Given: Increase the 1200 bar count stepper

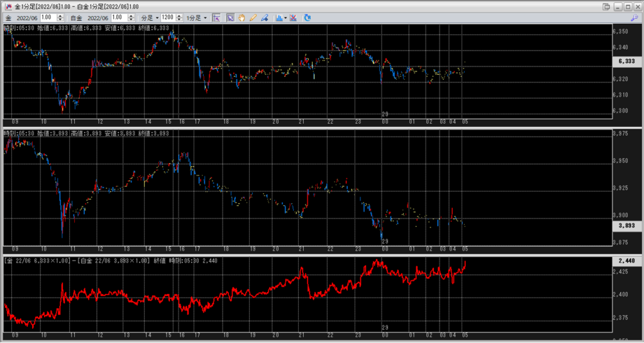Looking at the screenshot, I should tap(180, 16).
